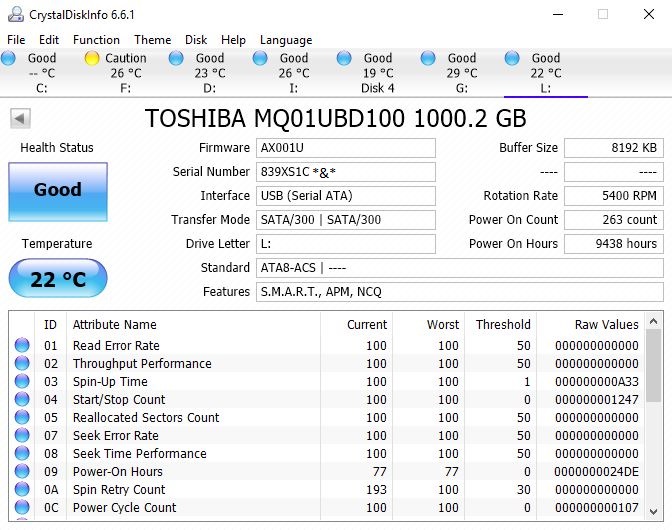Screen dimensions: 672x530
Task: Switch to the F: Caution 26 °C tab
Action: 126,73
